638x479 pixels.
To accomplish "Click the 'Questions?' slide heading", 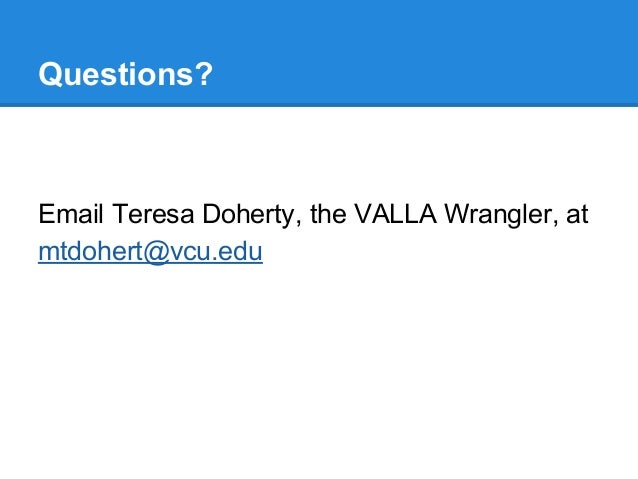I will click(126, 74).
